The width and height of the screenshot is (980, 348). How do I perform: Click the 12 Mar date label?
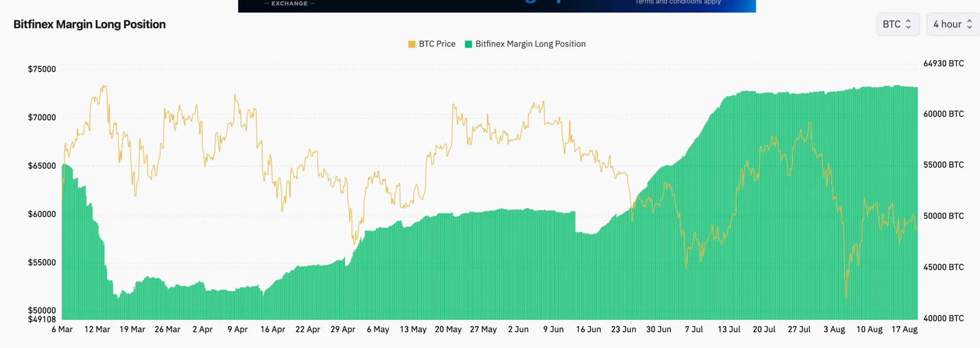click(97, 329)
